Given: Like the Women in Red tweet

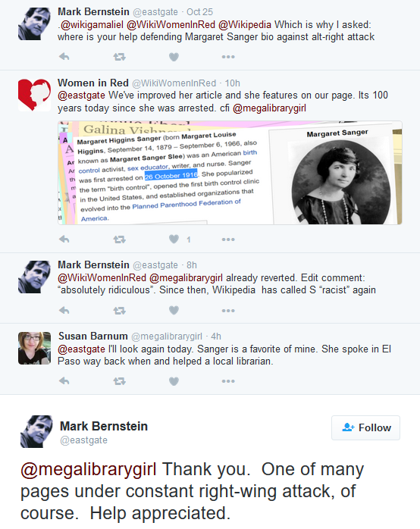Looking at the screenshot, I should click(x=174, y=239).
